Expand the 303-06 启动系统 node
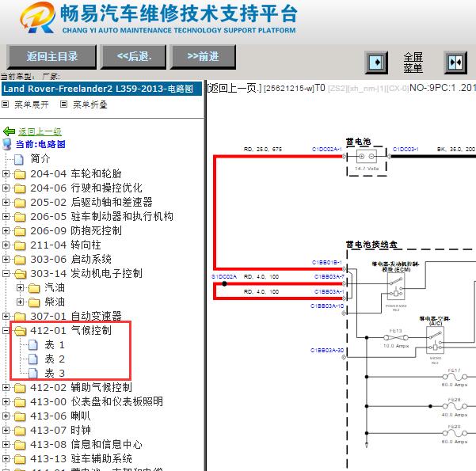Screen dimensions: 476x471 [x=6, y=259]
